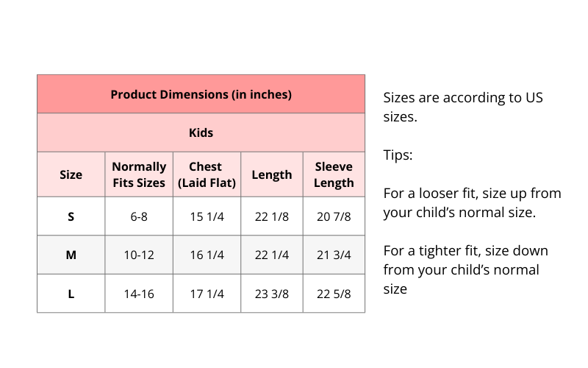Click the 14-16 fits sizes cell
This screenshot has width=588, height=368.
tap(139, 294)
